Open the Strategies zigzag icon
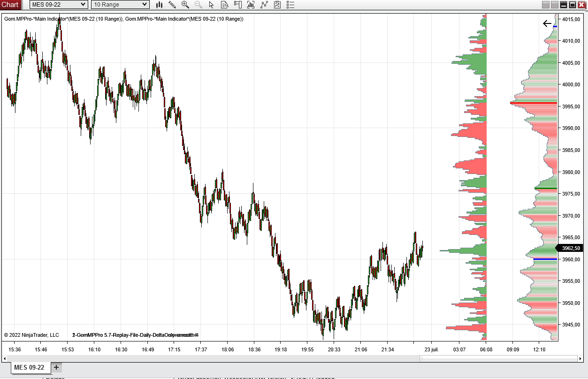 point(264,5)
